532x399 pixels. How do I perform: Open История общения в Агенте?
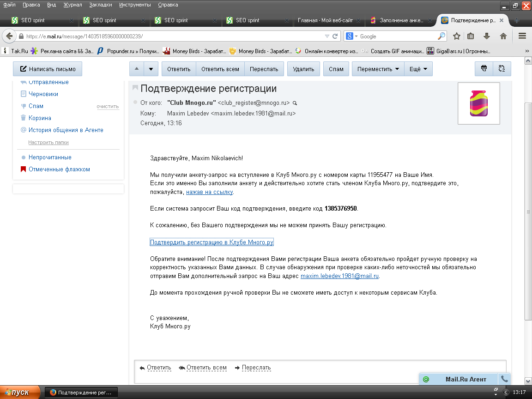[66, 130]
